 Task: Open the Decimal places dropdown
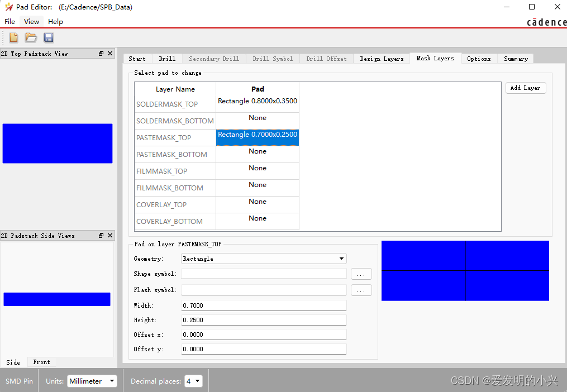point(193,381)
